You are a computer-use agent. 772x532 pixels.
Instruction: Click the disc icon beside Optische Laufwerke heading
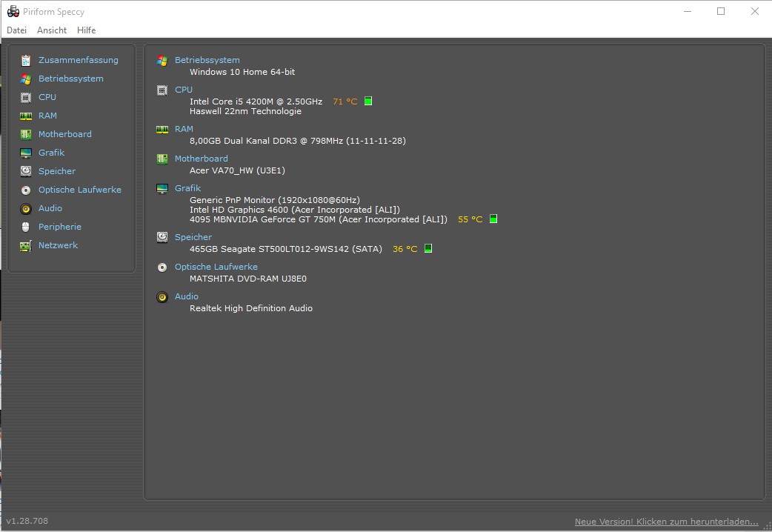[x=162, y=267]
